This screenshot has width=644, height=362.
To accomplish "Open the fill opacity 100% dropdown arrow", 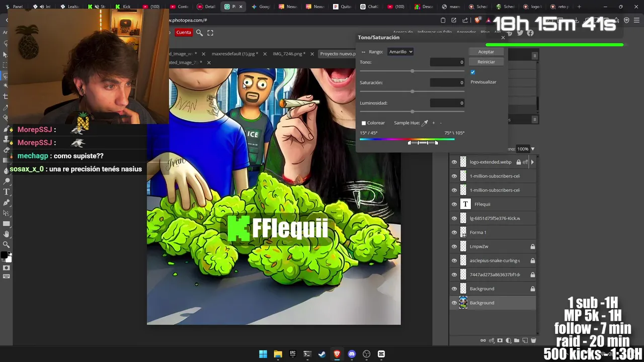I will (x=532, y=149).
